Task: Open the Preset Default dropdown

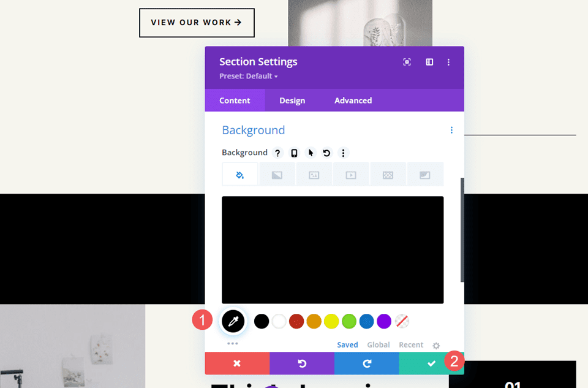Action: coord(249,76)
